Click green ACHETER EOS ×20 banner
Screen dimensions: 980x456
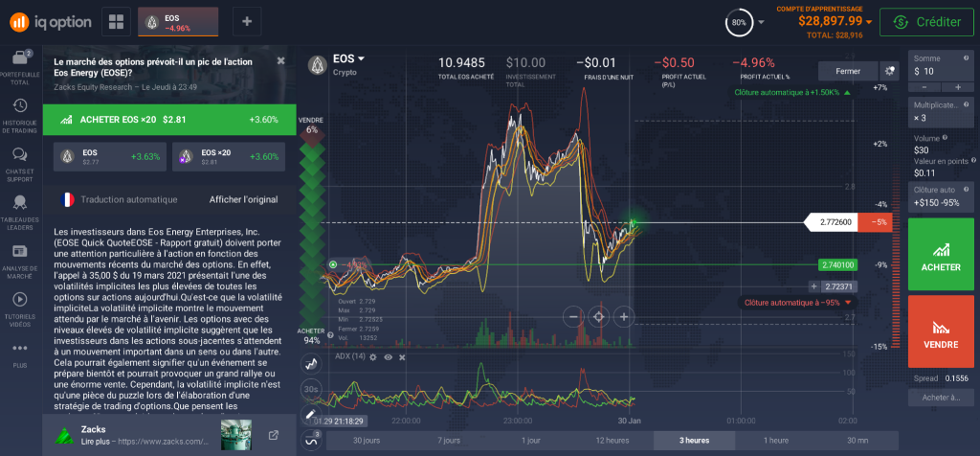(x=169, y=120)
